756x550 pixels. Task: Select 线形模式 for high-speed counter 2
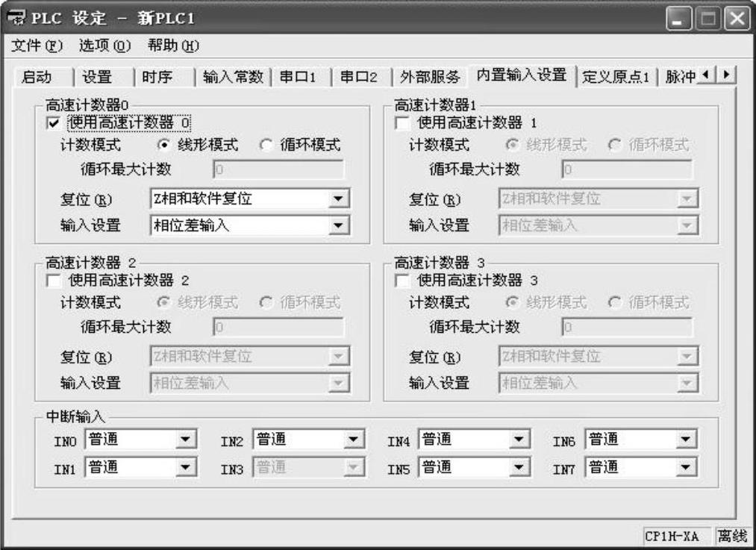164,303
